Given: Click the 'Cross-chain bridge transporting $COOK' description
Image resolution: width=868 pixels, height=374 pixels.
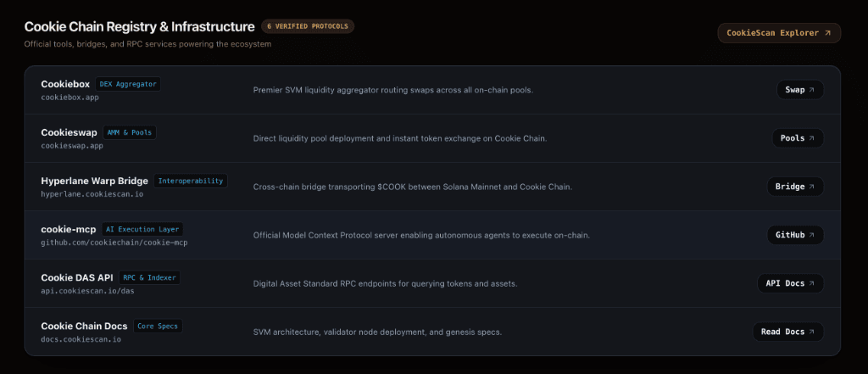Looking at the screenshot, I should coord(413,187).
